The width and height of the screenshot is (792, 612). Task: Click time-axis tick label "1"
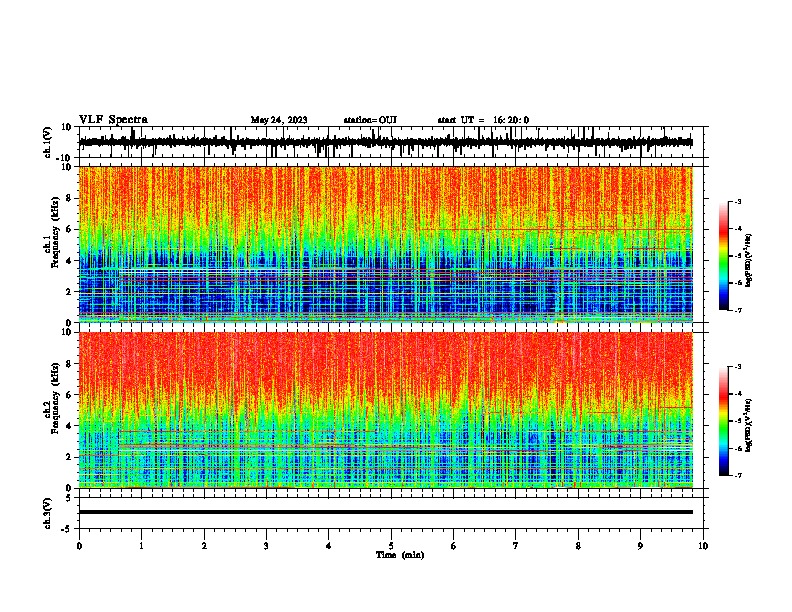tap(141, 546)
